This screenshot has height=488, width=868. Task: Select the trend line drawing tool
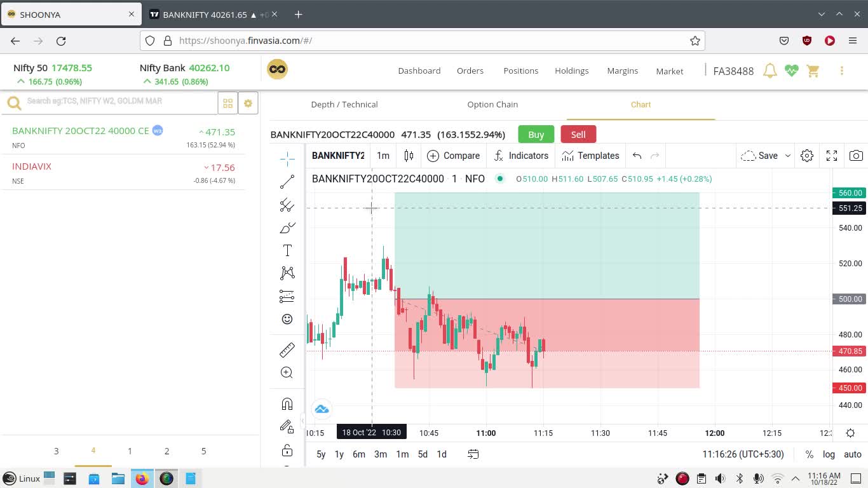(x=287, y=182)
